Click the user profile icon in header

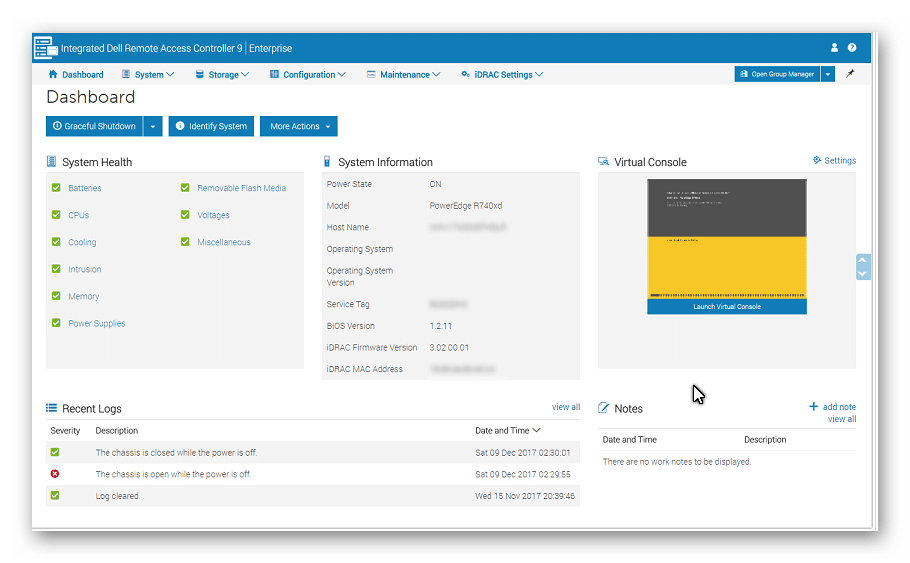(x=835, y=48)
